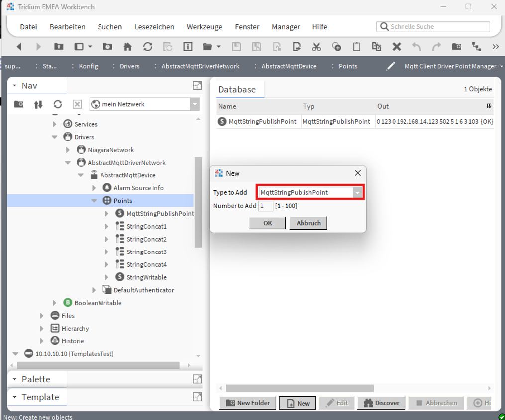Image resolution: width=505 pixels, height=420 pixels.
Task: Click the Paste clipboard icon
Action: coord(357,47)
